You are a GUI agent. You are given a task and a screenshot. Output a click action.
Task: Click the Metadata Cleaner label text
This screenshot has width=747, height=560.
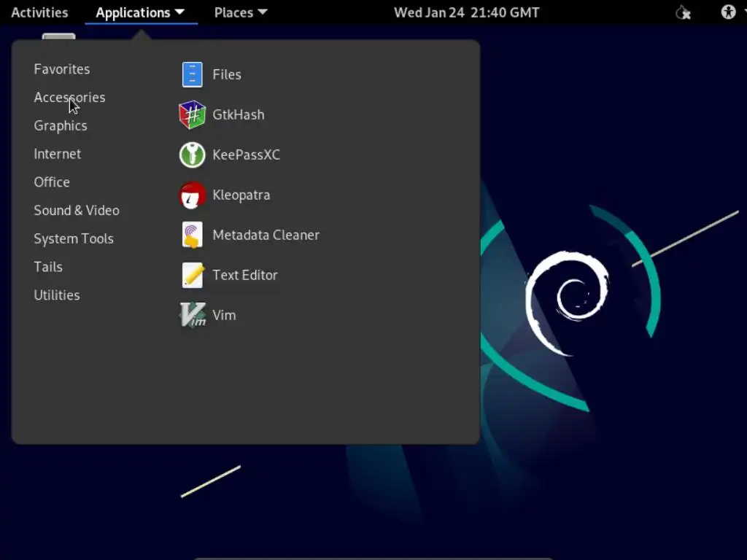pyautogui.click(x=266, y=236)
